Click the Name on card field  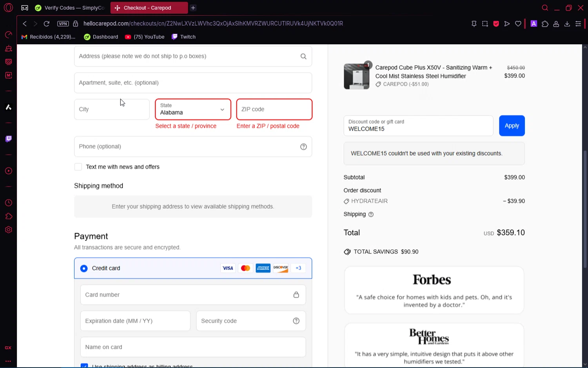point(193,347)
